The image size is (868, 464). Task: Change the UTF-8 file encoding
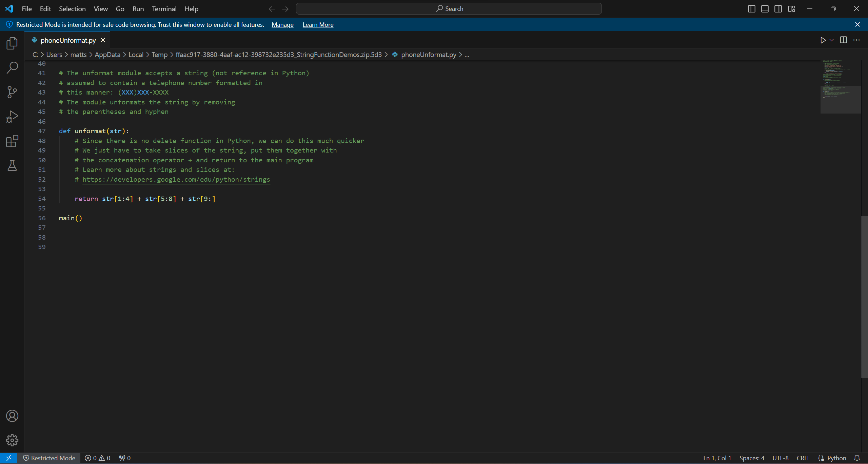tap(781, 458)
